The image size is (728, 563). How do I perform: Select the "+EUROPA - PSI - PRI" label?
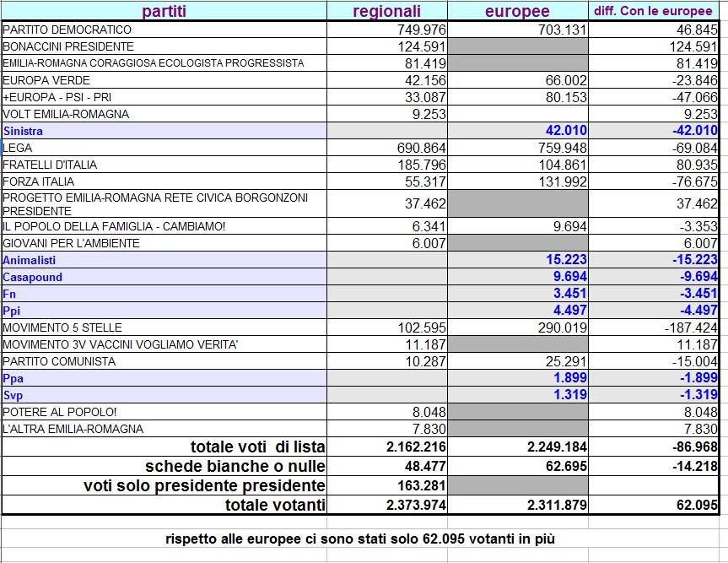click(57, 97)
